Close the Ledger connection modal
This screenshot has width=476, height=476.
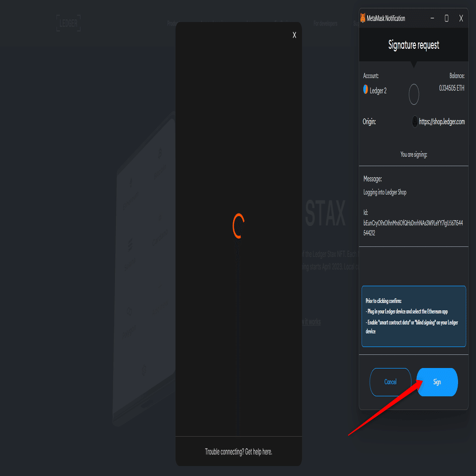(294, 35)
